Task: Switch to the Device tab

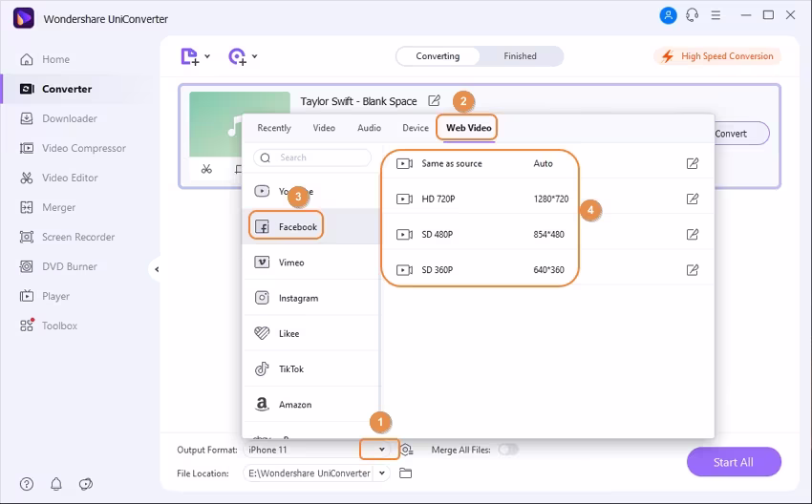Action: 416,128
